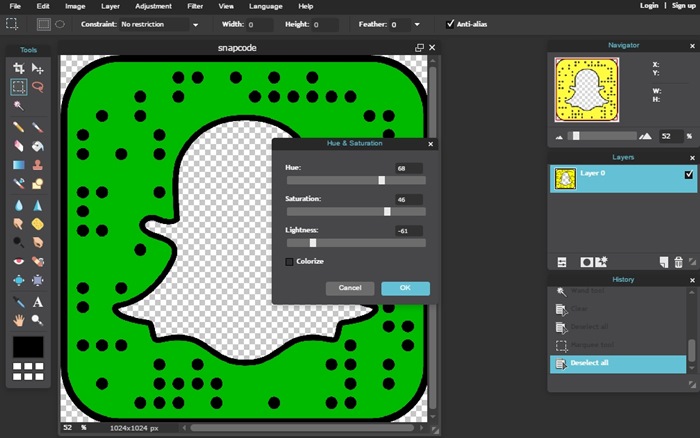The width and height of the screenshot is (700, 438).
Task: Select the Color replace tool
Action: [x=19, y=184]
